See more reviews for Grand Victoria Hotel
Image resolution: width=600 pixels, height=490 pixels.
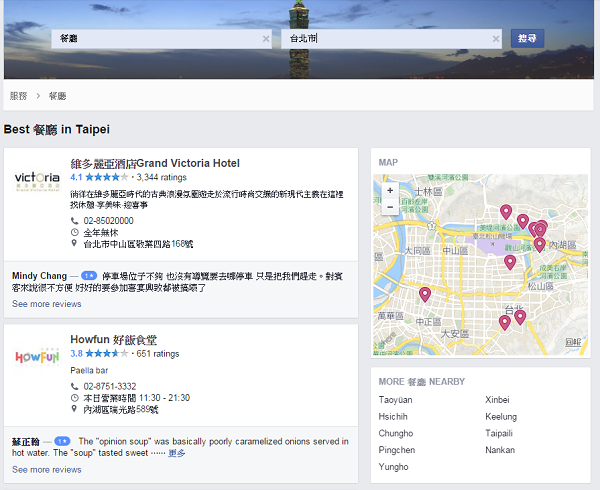click(x=47, y=304)
